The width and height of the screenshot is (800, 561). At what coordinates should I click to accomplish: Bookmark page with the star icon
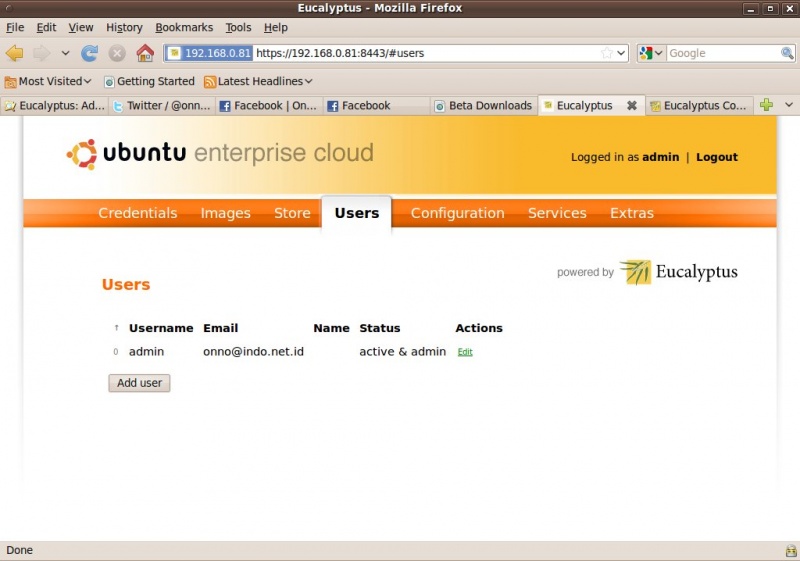point(606,53)
